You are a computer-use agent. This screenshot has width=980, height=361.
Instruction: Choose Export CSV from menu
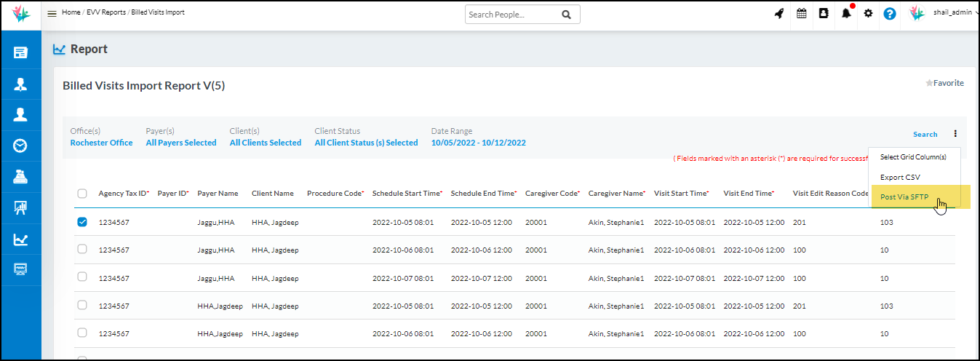coord(900,178)
